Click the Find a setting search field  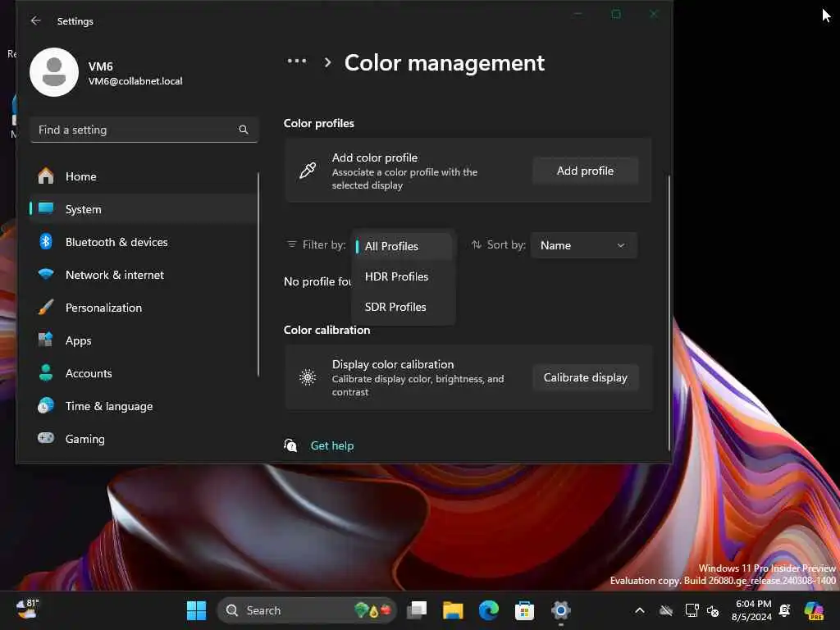(144, 130)
